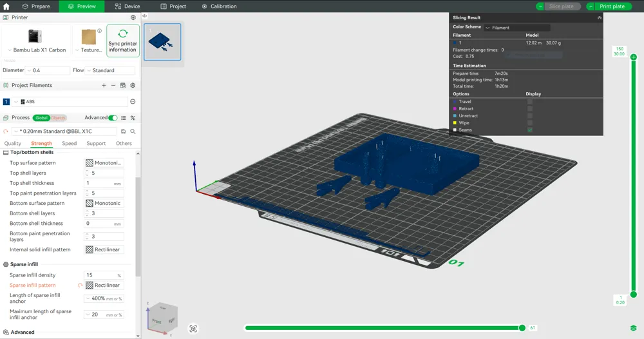Switch to the Prepare tab
644x339 pixels.
click(36, 6)
